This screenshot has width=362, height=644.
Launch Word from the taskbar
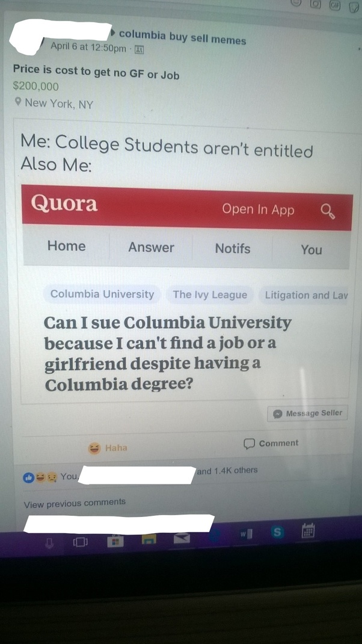[x=247, y=534]
